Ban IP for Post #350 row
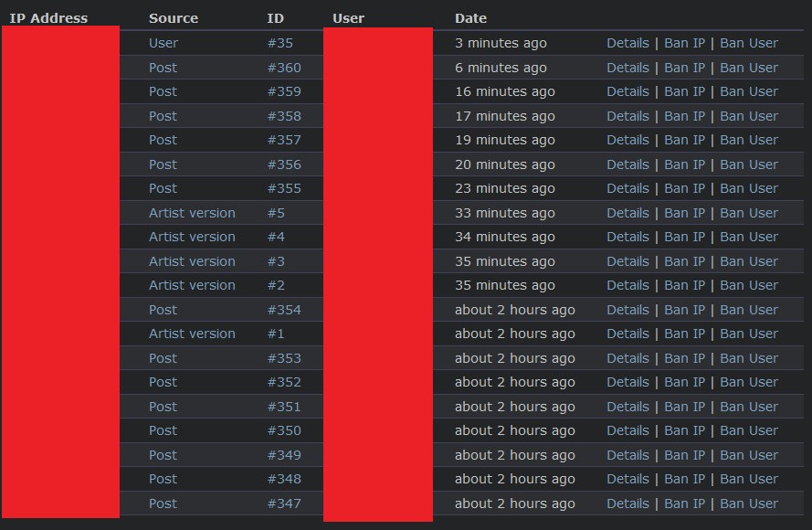 click(x=685, y=430)
